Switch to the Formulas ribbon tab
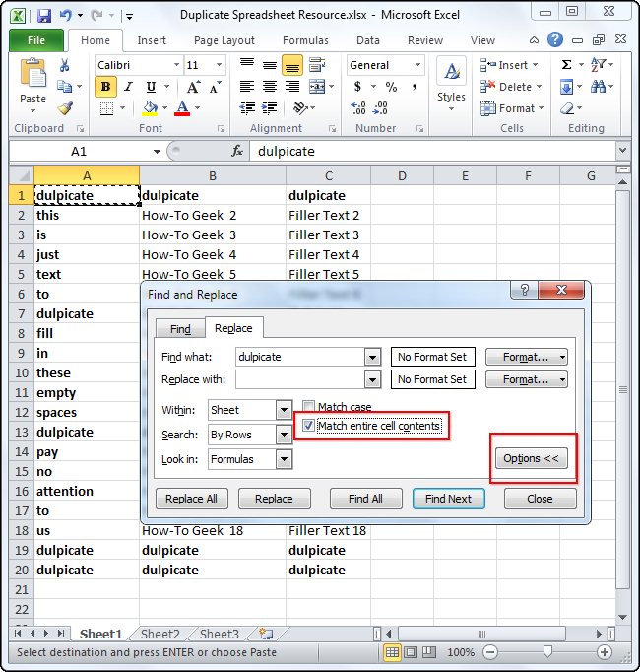640x672 pixels. [305, 40]
